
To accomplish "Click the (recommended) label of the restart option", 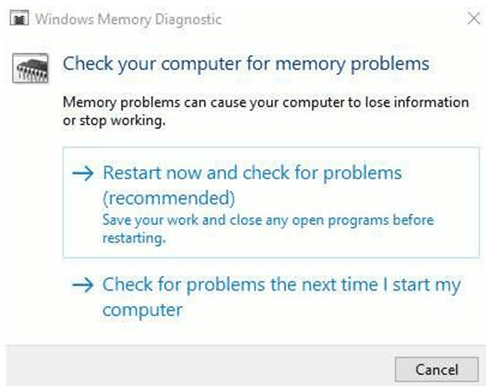I will click(x=169, y=198).
